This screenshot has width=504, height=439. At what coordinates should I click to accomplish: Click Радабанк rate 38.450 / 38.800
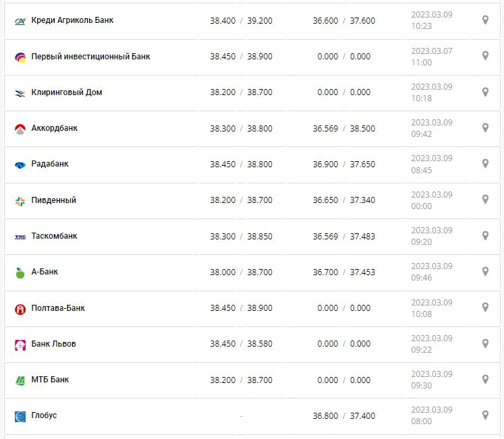(x=241, y=164)
